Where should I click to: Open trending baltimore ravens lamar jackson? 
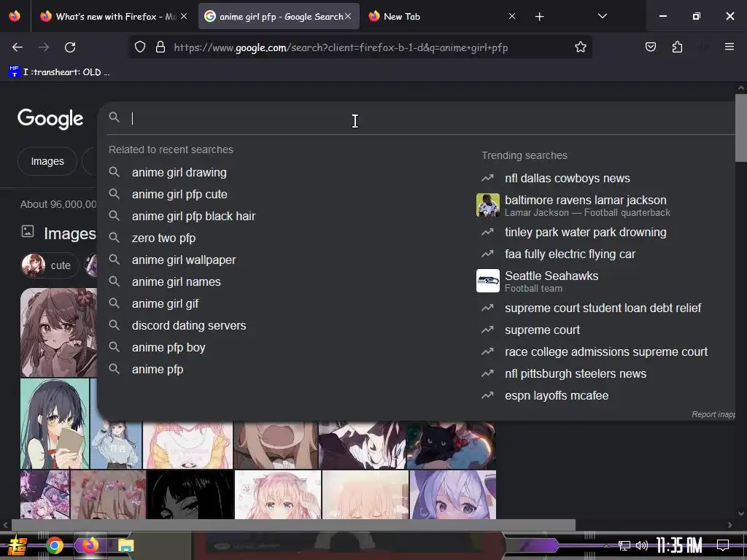coord(586,205)
